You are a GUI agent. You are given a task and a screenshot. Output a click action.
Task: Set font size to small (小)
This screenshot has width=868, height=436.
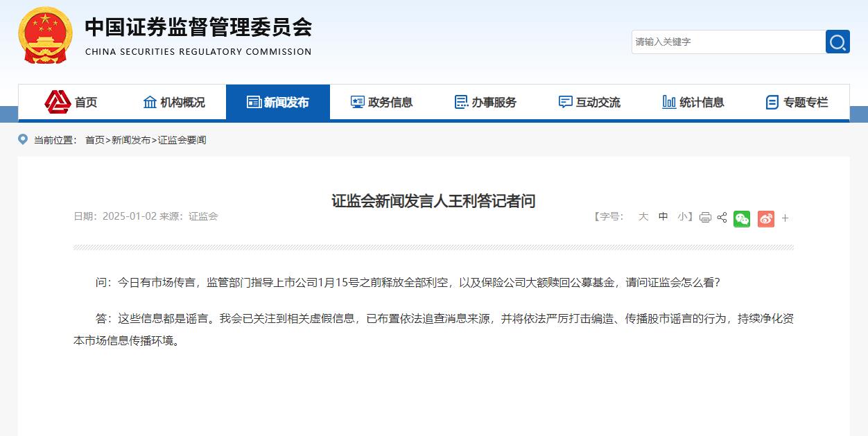click(682, 217)
